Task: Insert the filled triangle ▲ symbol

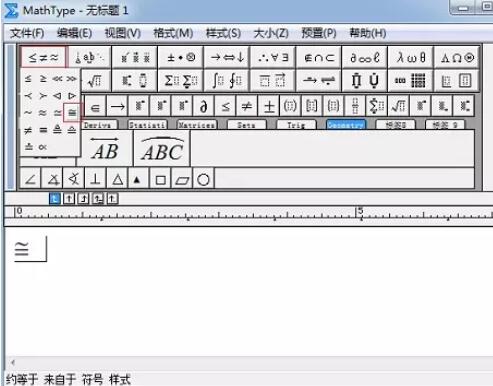Action: [x=139, y=179]
